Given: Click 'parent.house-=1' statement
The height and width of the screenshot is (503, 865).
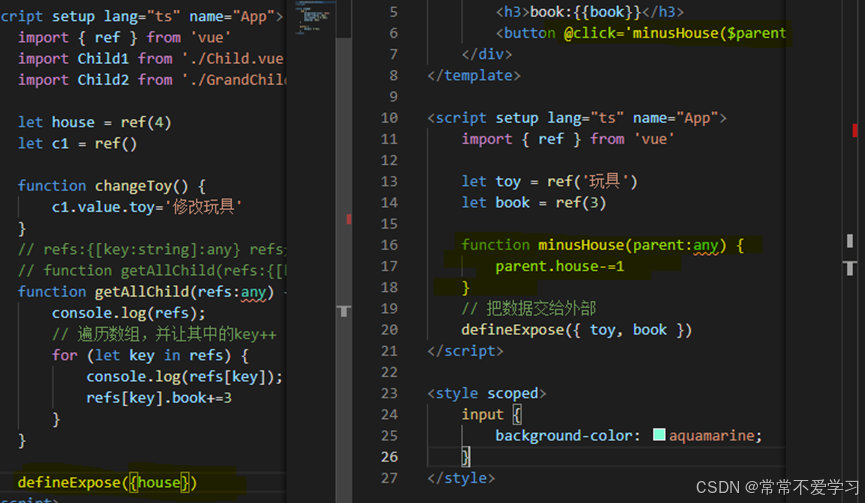Looking at the screenshot, I should [559, 266].
